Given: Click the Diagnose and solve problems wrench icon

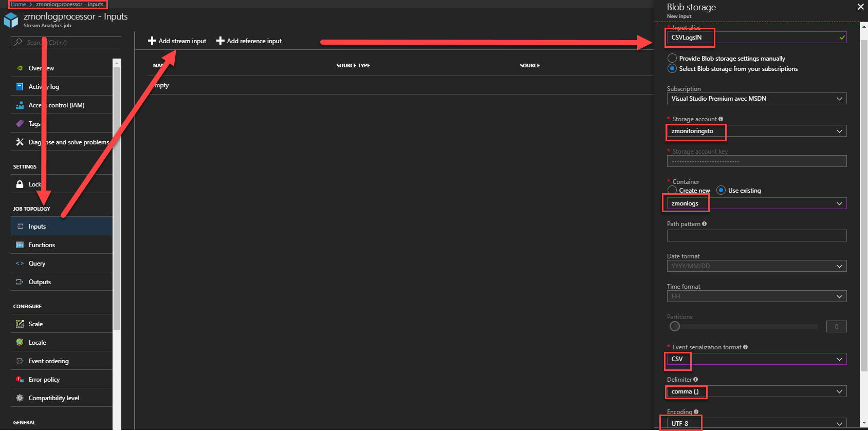Looking at the screenshot, I should [20, 142].
